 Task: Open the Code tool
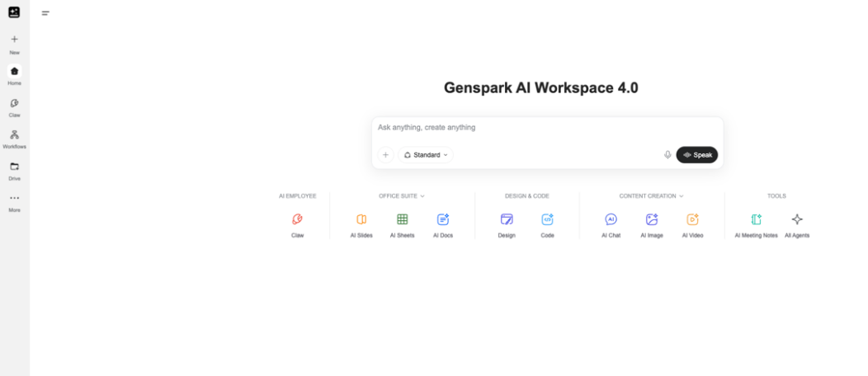click(548, 225)
